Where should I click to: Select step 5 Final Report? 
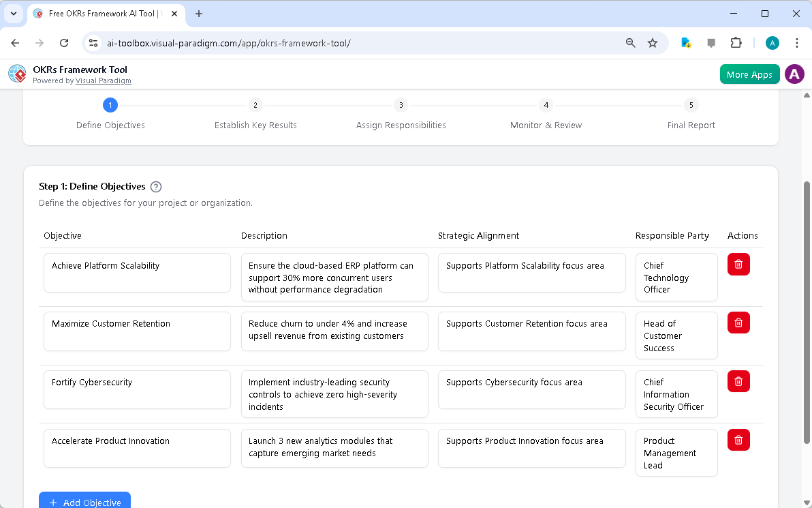(x=691, y=105)
